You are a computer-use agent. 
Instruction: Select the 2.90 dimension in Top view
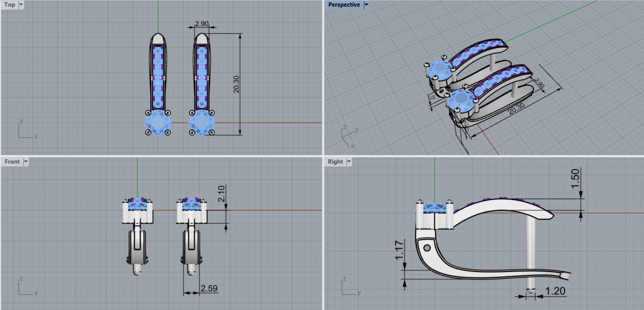(202, 24)
